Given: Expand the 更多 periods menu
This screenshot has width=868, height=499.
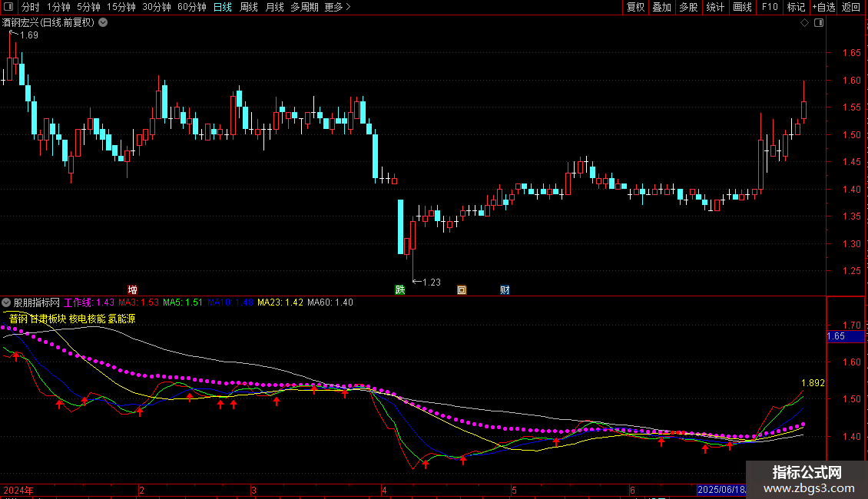Looking at the screenshot, I should (337, 7).
